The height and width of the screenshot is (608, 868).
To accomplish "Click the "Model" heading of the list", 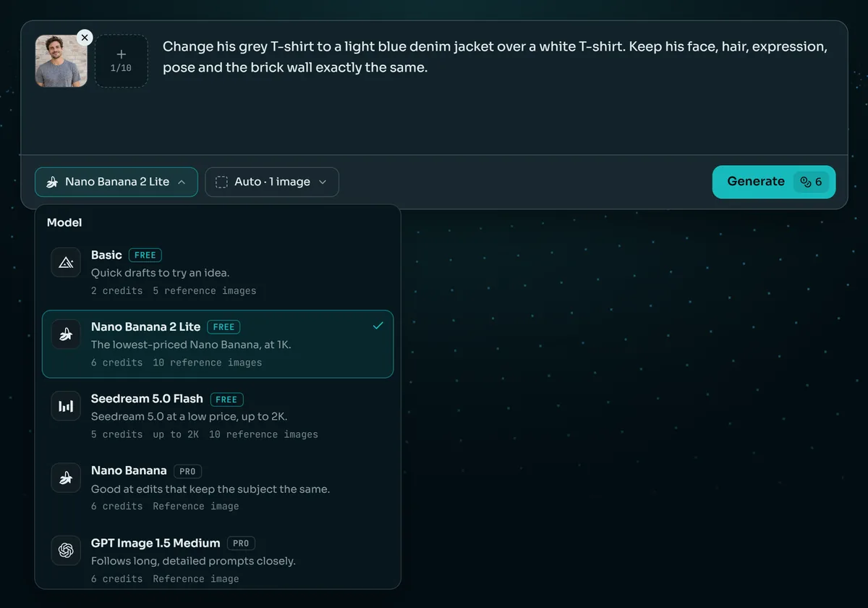I will tap(64, 223).
